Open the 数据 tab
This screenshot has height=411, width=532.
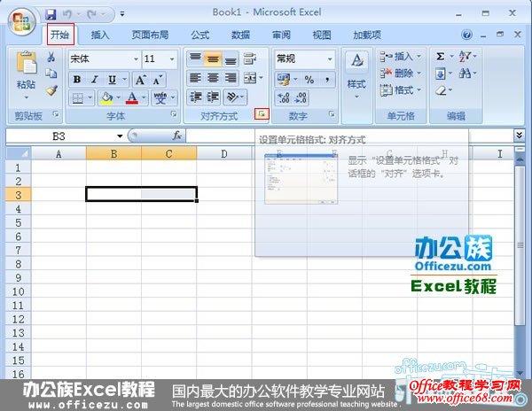240,35
